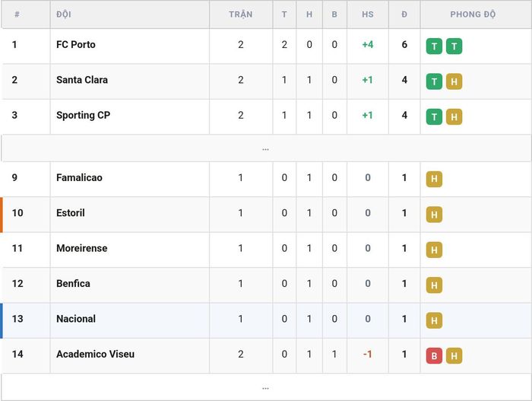Open the Sporting CP team link
532x401 pixels.
click(x=83, y=115)
